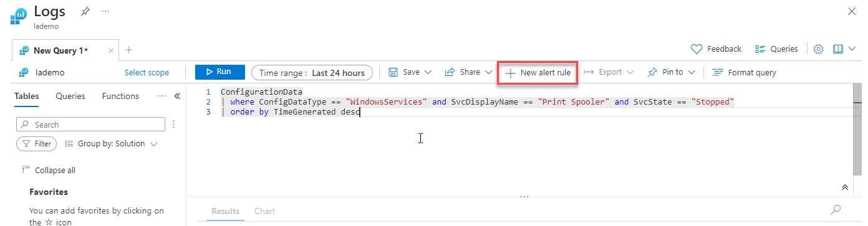The width and height of the screenshot is (868, 226).
Task: Open search options vertical ellipsis
Action: pyautogui.click(x=174, y=125)
